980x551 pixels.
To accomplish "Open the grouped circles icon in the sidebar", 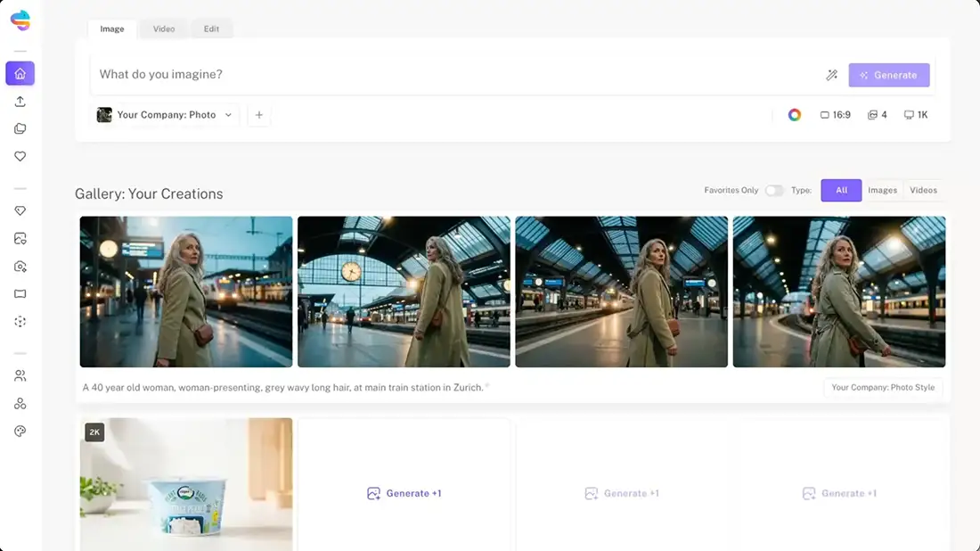I will (x=20, y=403).
